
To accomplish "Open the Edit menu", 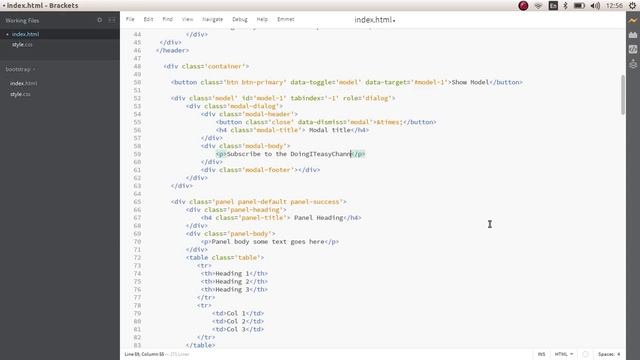I will [148, 19].
